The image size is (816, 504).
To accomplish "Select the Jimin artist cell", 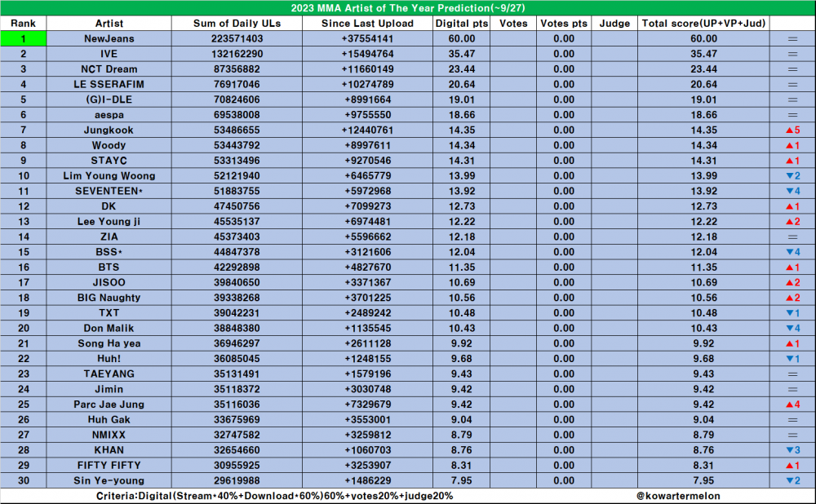I will pos(109,389).
